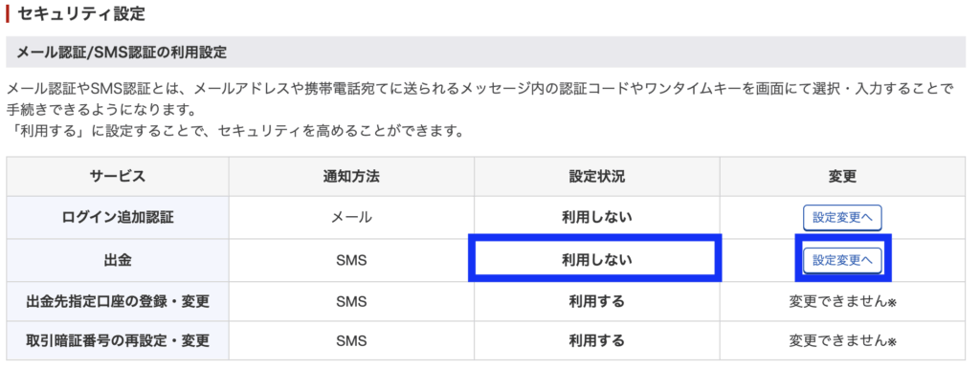
Task: Click 利用する status for 出金先指定口座の登録・変更
Action: pyautogui.click(x=597, y=301)
